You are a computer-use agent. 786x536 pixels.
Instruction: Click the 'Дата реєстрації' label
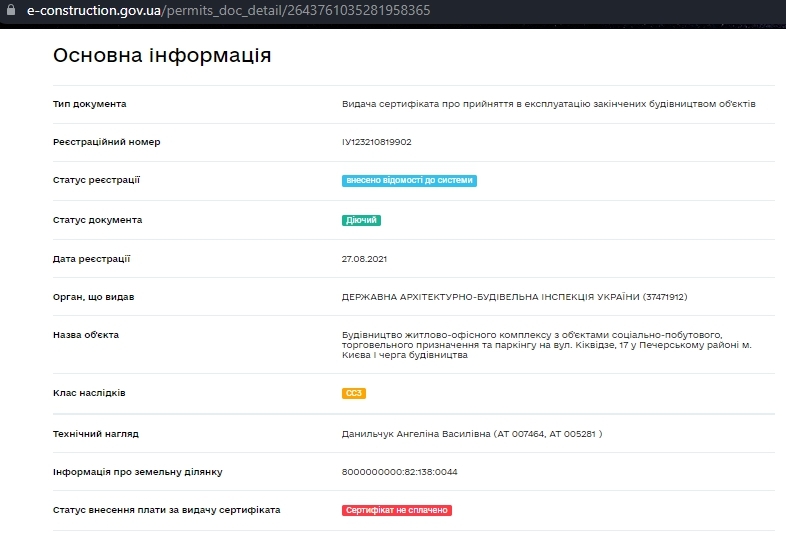pyautogui.click(x=91, y=259)
